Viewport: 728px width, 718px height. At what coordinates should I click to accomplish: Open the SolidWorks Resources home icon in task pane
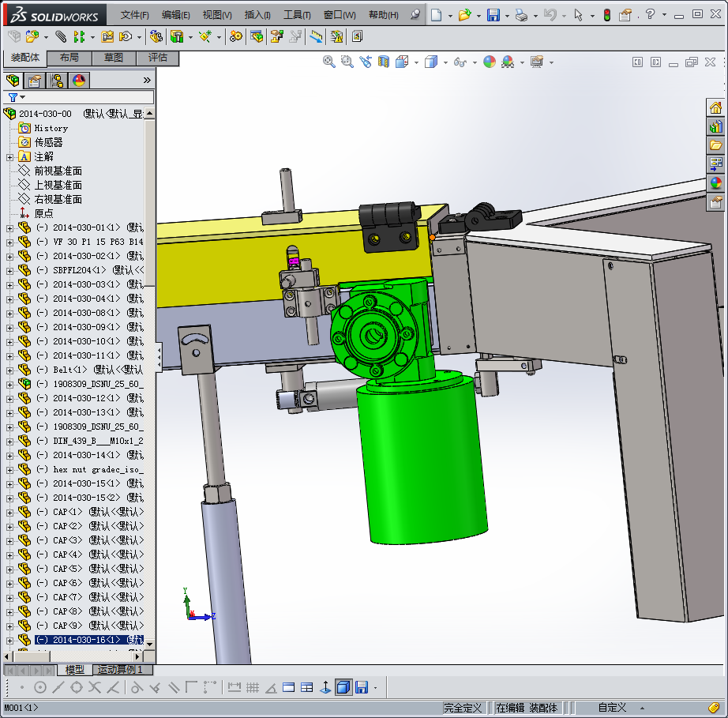point(715,107)
